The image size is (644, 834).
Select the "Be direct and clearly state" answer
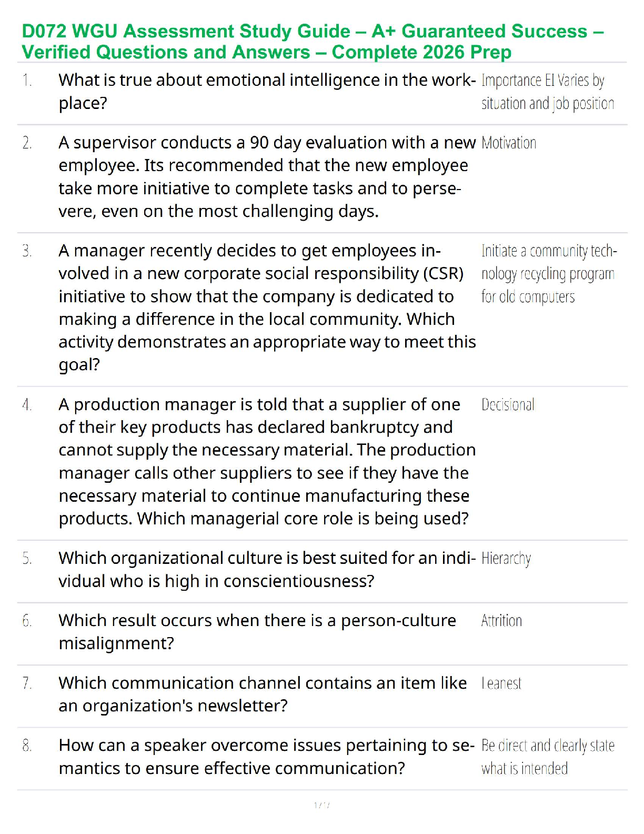[547, 757]
